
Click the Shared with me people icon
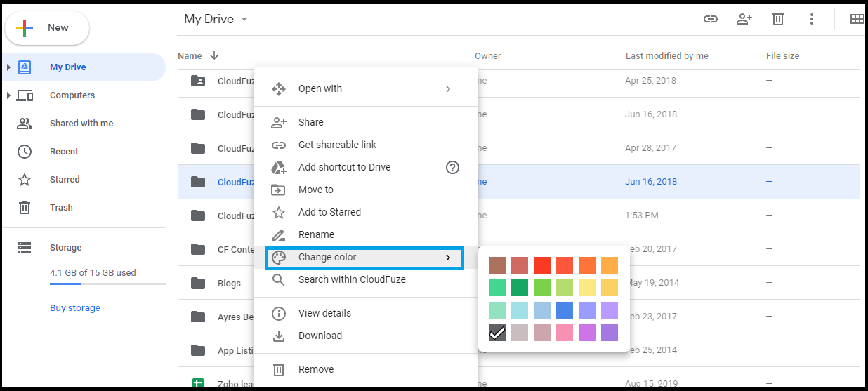coord(25,124)
